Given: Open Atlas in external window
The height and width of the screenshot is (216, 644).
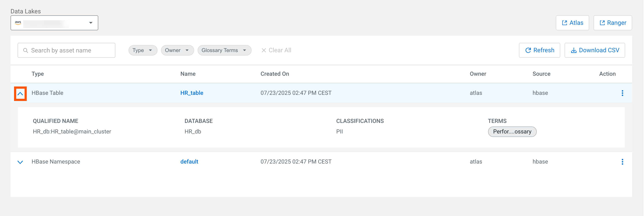Looking at the screenshot, I should coord(572,23).
